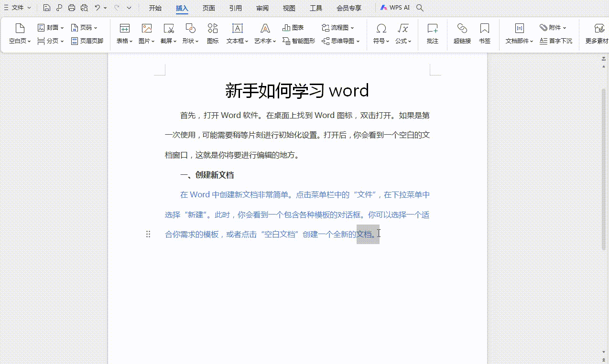Click the vertical scrollbar on the right

pos(603,167)
